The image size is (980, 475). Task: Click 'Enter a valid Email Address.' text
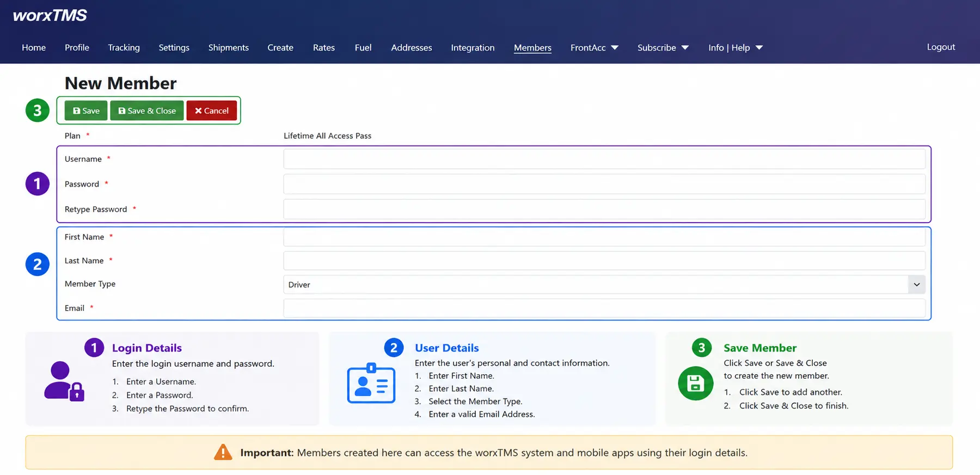pos(482,414)
